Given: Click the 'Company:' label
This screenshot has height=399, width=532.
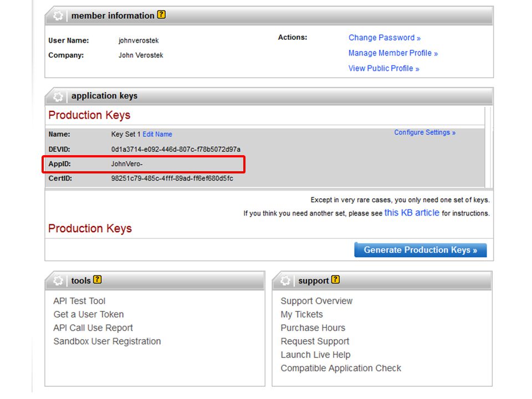Looking at the screenshot, I should (66, 55).
